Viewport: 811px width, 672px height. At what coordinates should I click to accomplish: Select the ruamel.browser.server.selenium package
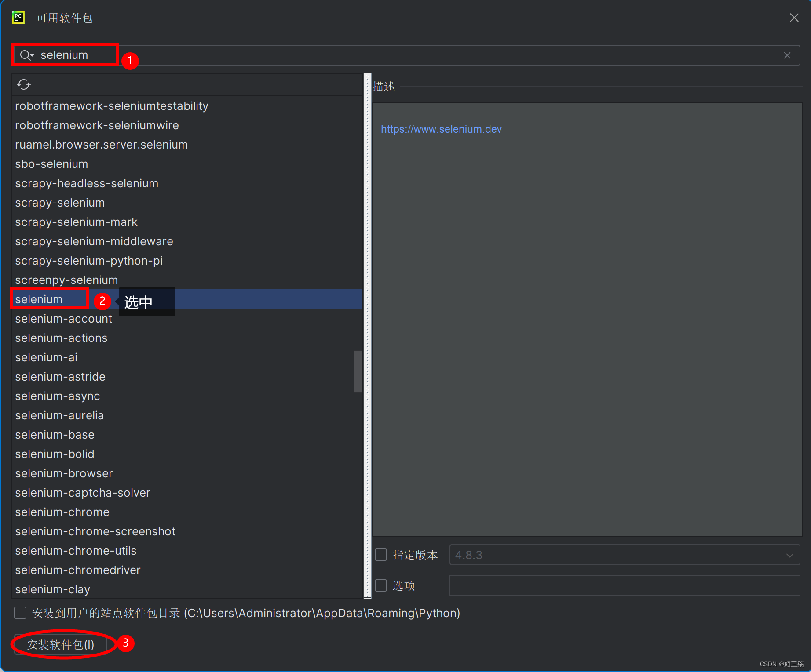(x=187, y=145)
